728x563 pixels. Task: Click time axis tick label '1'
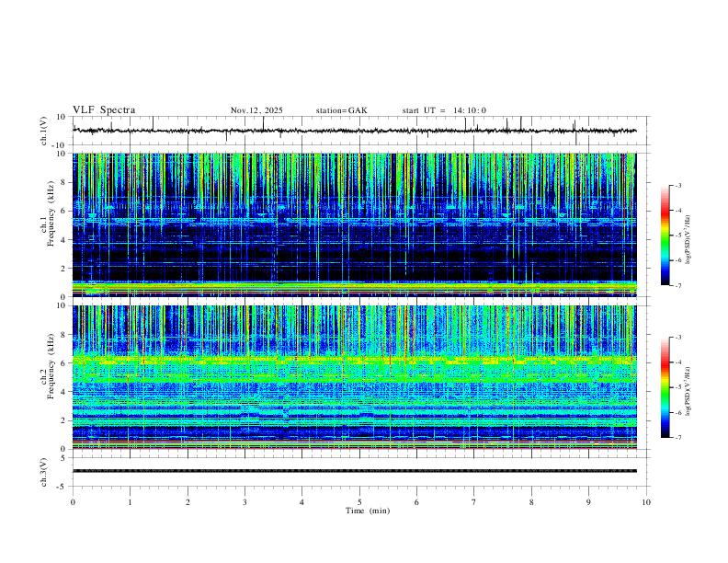130,502
